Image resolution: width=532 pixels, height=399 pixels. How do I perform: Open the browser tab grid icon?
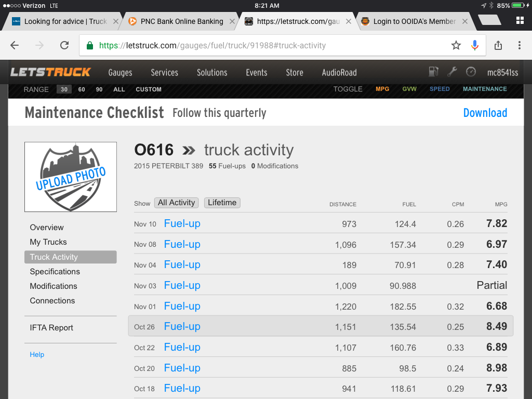[x=520, y=21]
